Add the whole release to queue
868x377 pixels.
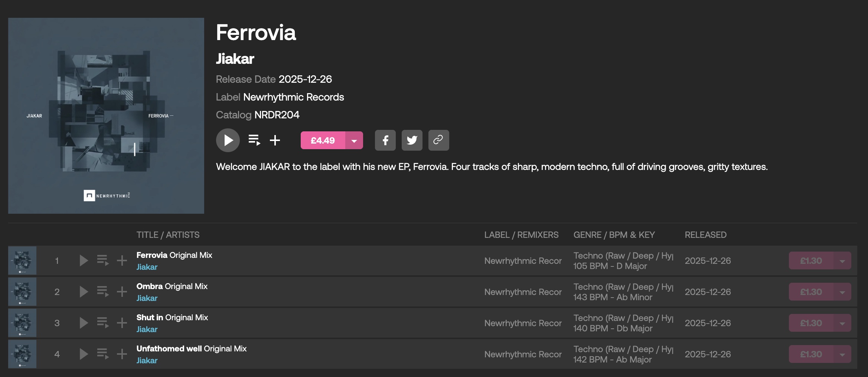[254, 140]
